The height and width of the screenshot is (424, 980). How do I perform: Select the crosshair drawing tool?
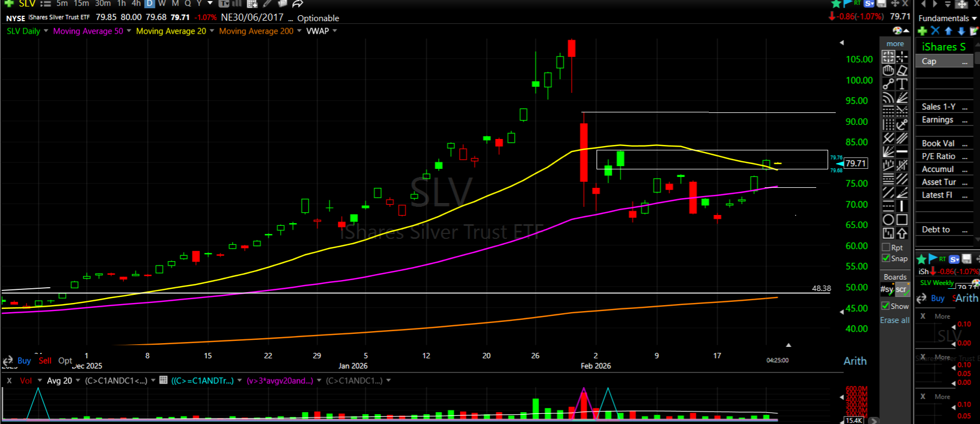coord(902,56)
